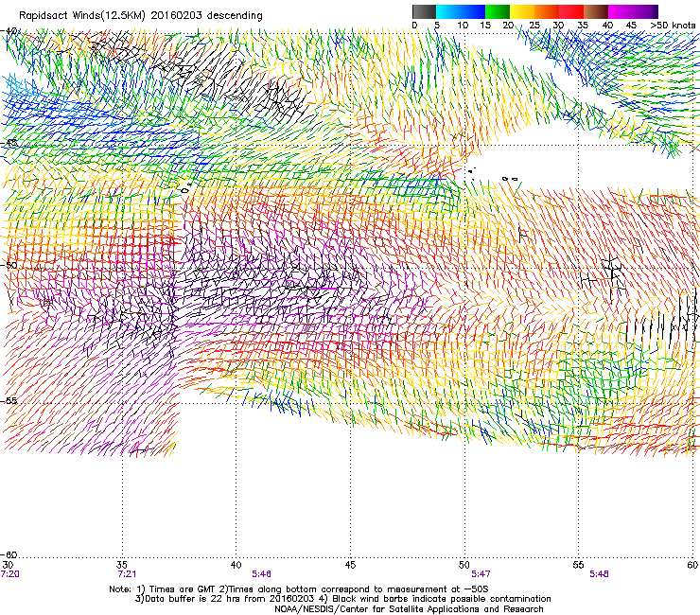Image resolution: width=700 pixels, height=615 pixels.
Task: Click the longitude axis label '60' at bottom
Action: [x=692, y=565]
